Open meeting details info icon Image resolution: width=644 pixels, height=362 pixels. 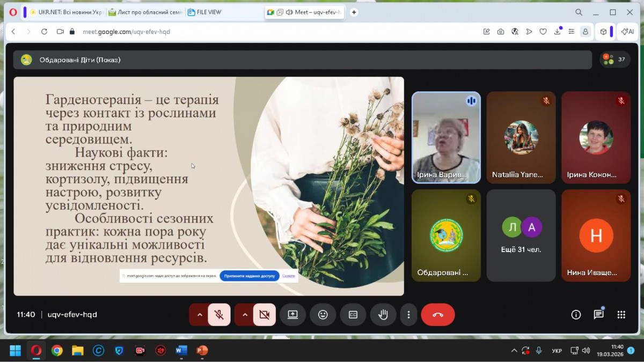coord(576,315)
